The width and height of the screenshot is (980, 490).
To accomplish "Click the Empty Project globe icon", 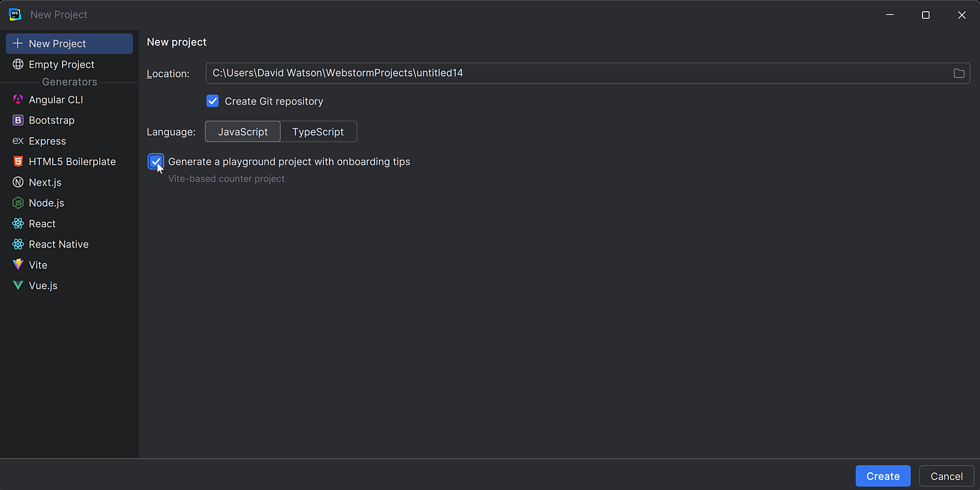I will (x=18, y=64).
